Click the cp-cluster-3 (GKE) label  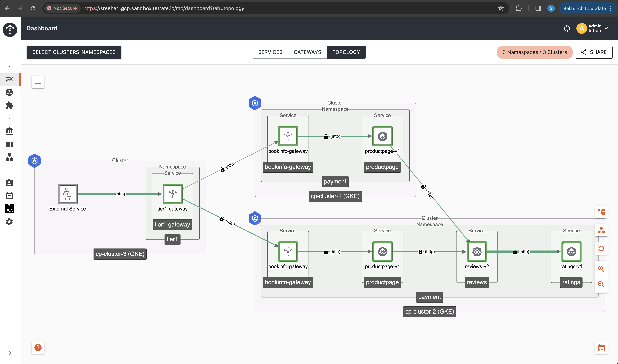tap(120, 254)
